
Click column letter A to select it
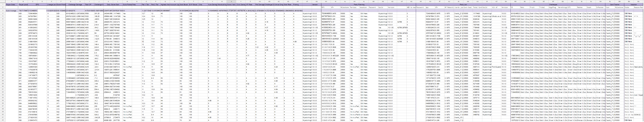[x=11, y=1]
